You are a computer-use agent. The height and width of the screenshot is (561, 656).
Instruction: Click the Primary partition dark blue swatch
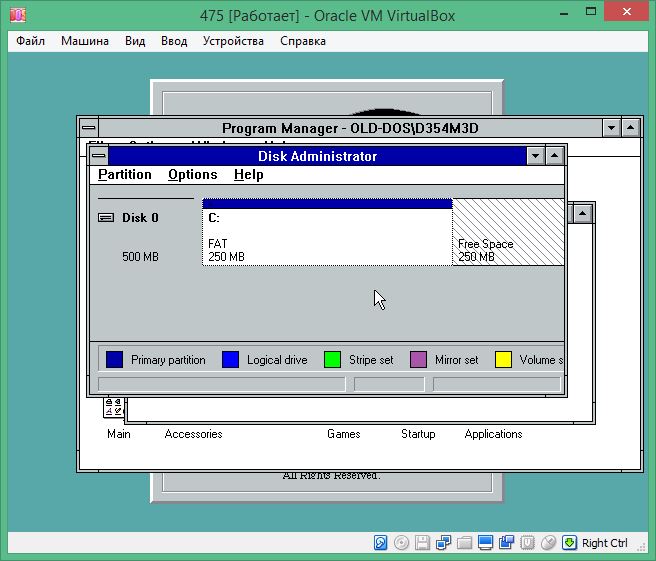tap(114, 360)
